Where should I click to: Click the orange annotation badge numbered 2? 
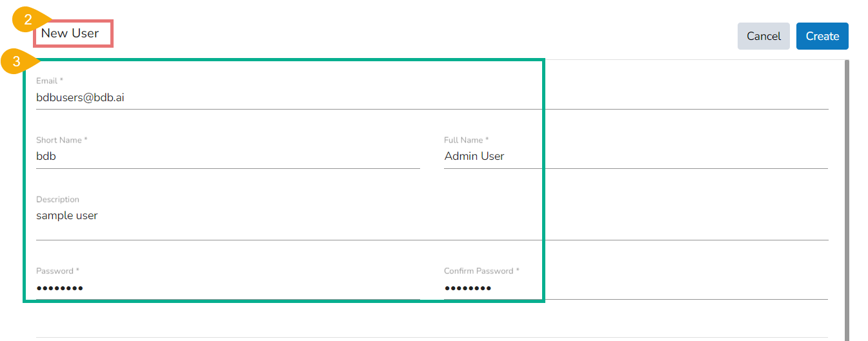(x=27, y=20)
